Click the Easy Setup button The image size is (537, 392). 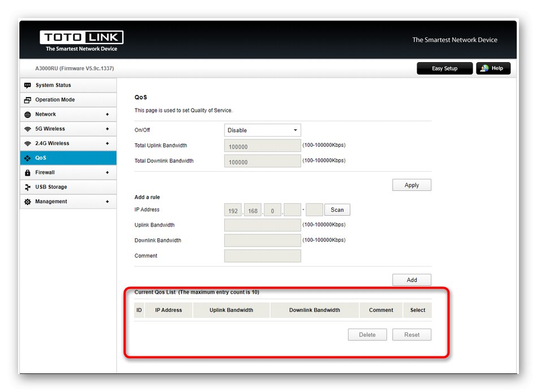(444, 68)
